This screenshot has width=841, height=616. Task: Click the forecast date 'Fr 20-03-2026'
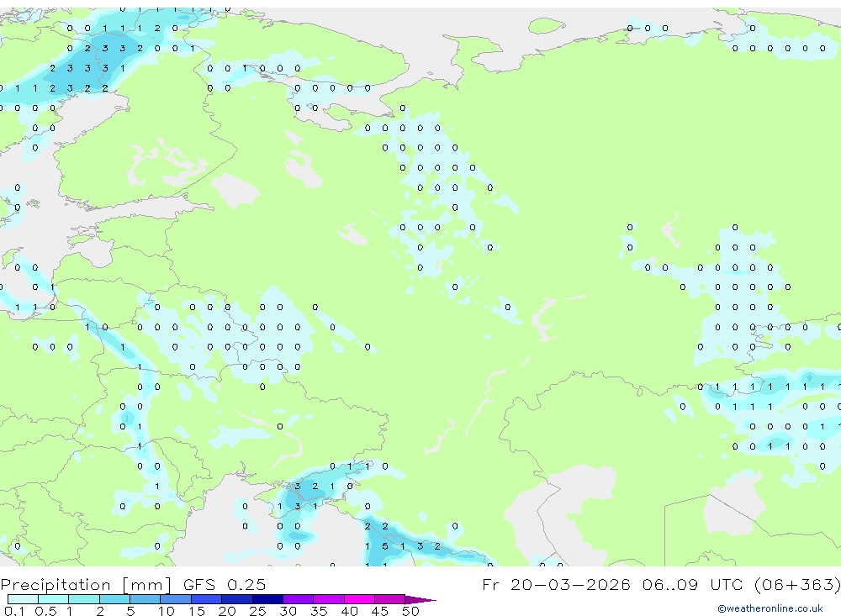point(556,584)
